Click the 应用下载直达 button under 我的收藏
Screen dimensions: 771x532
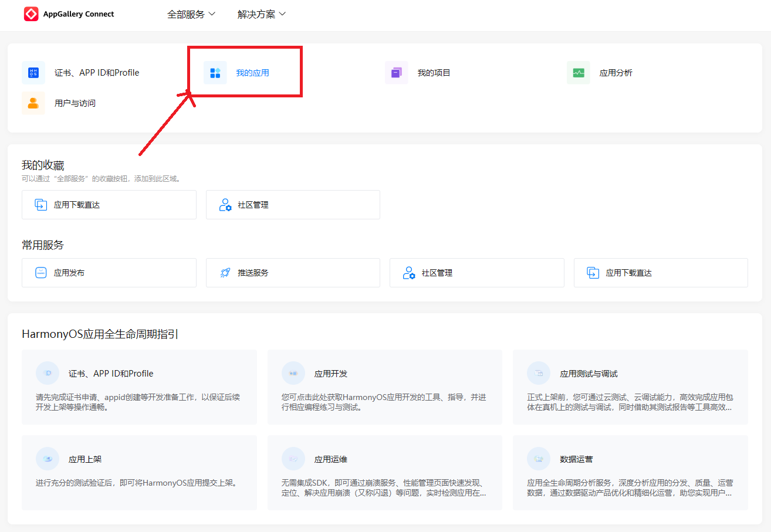(x=109, y=205)
